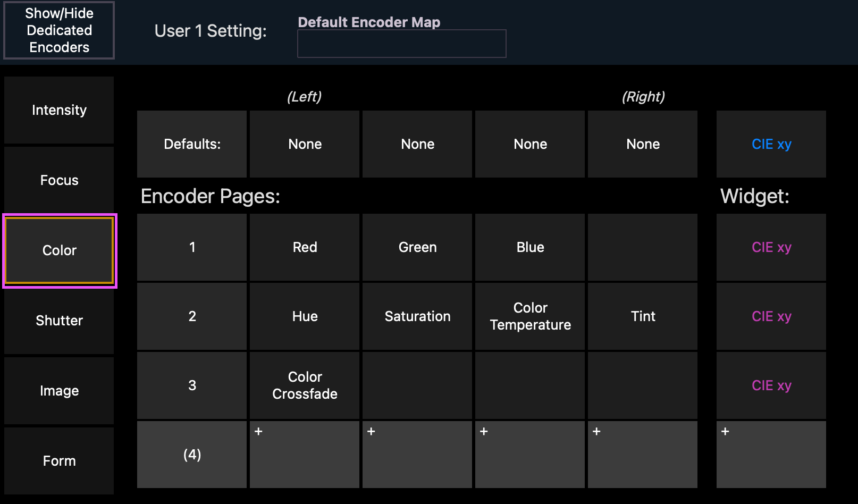Open the Right side None default selector
The image size is (858, 504).
[x=643, y=144]
